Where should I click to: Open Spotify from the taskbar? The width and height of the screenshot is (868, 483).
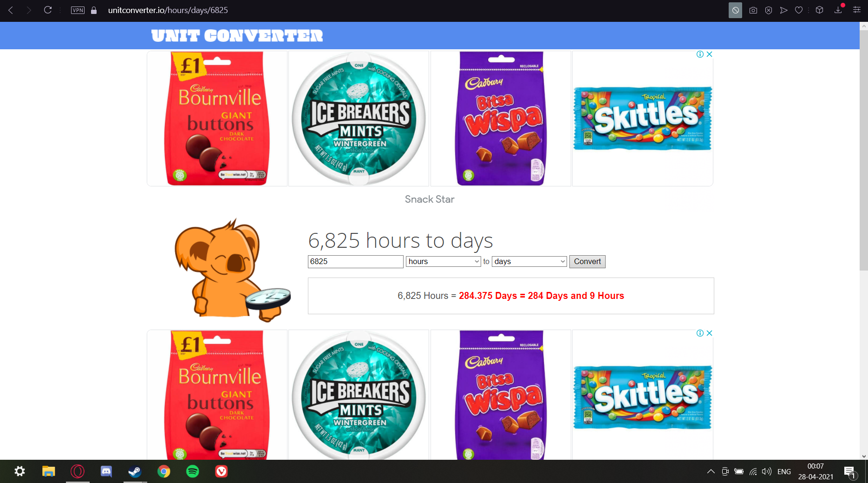[193, 471]
